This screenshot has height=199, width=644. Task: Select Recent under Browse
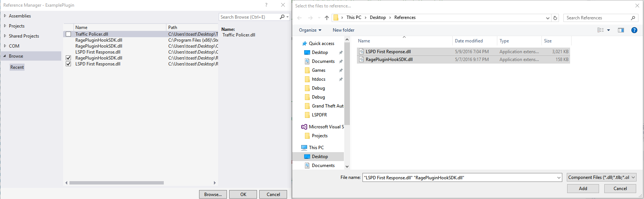click(x=17, y=67)
